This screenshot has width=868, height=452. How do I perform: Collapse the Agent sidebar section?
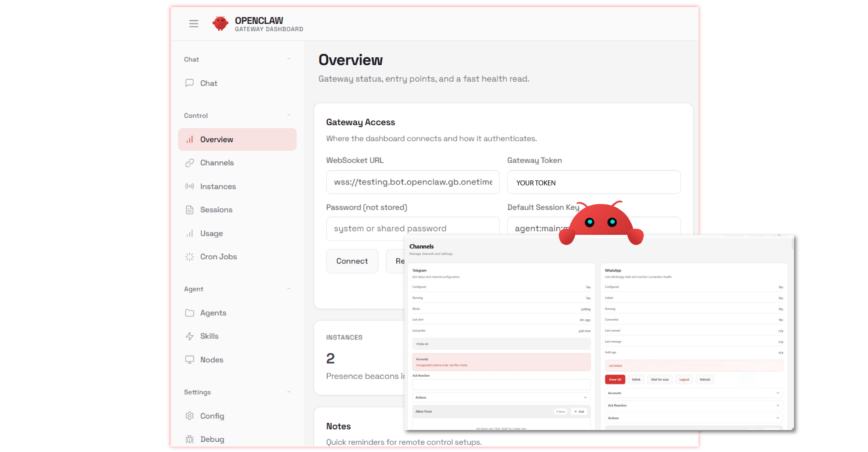pyautogui.click(x=289, y=289)
